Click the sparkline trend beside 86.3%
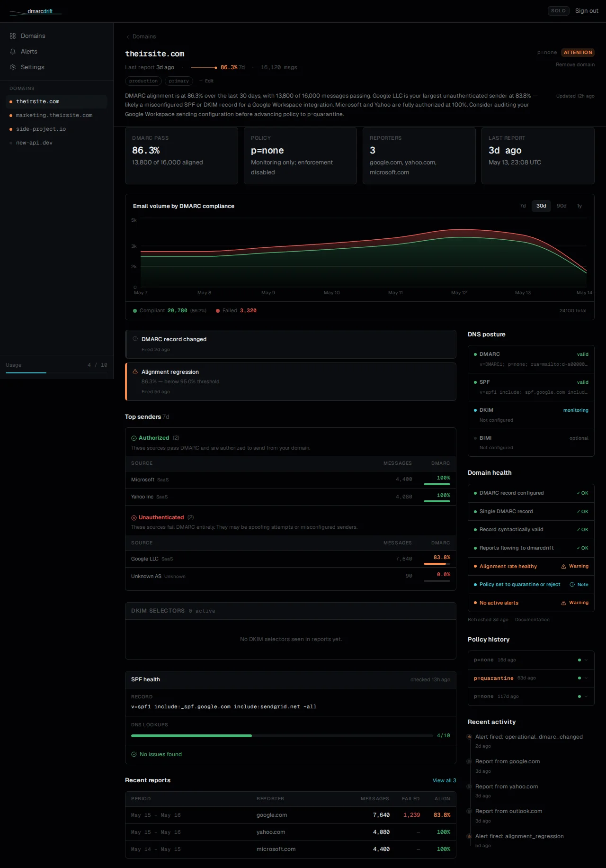Image resolution: width=606 pixels, height=868 pixels. coord(204,67)
